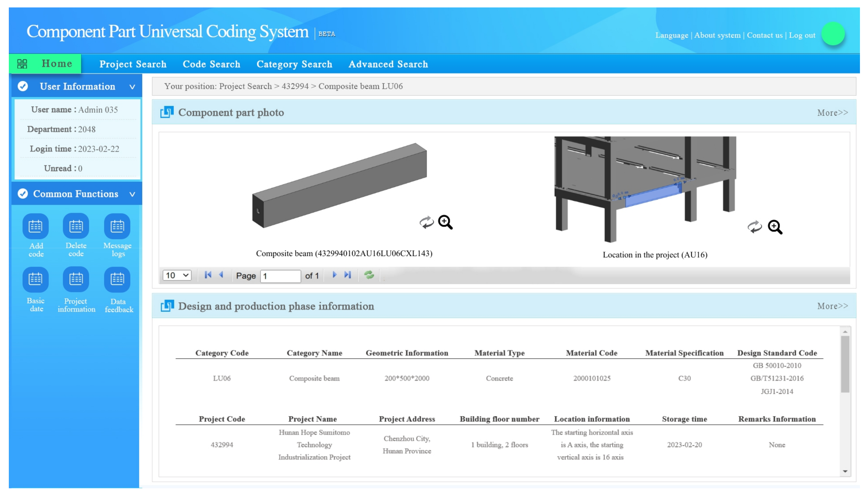Open the Language link
Viewport: 868px width, 499px height.
pos(671,35)
